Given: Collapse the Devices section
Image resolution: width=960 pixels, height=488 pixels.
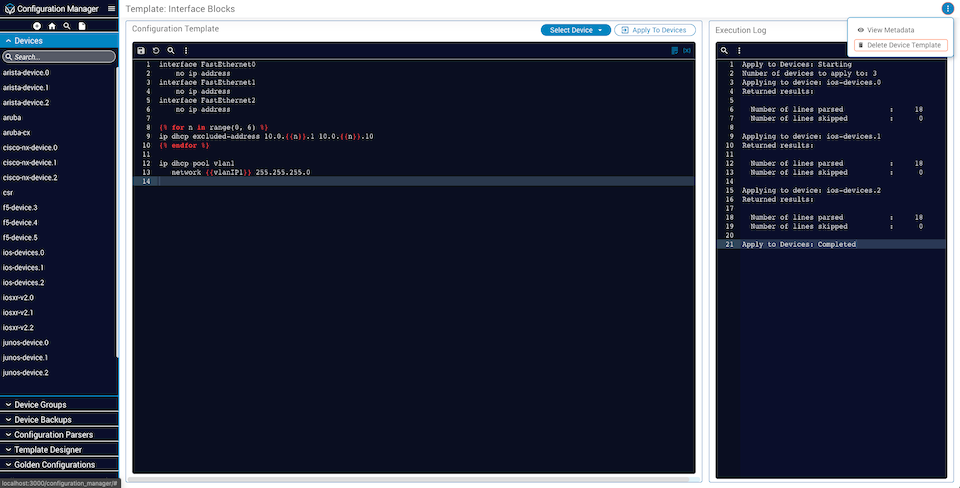Looking at the screenshot, I should (59, 41).
